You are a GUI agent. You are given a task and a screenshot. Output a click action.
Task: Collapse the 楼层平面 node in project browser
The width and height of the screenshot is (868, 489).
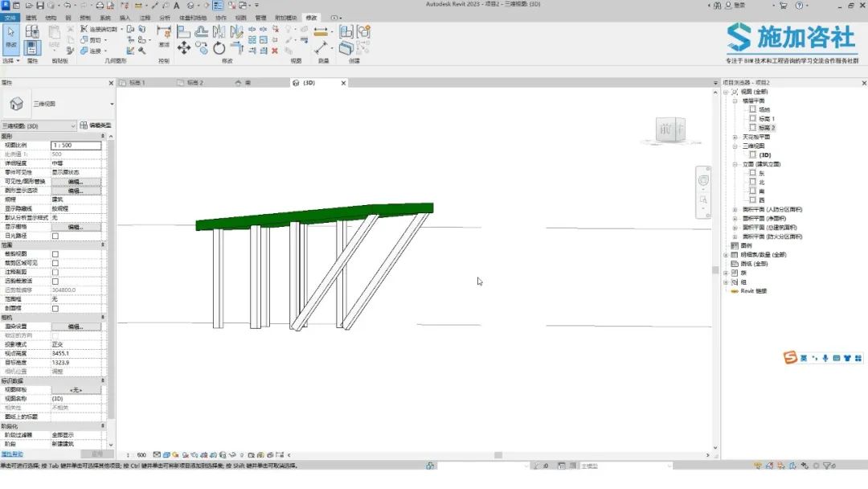pyautogui.click(x=735, y=101)
